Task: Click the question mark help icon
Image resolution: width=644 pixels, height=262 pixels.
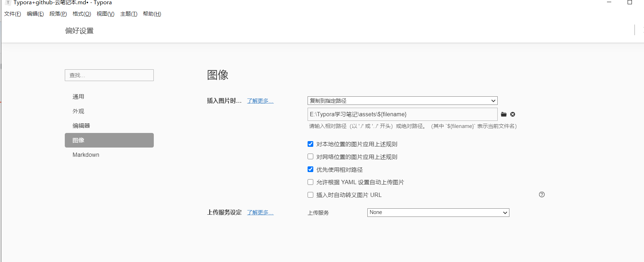Action: click(542, 194)
